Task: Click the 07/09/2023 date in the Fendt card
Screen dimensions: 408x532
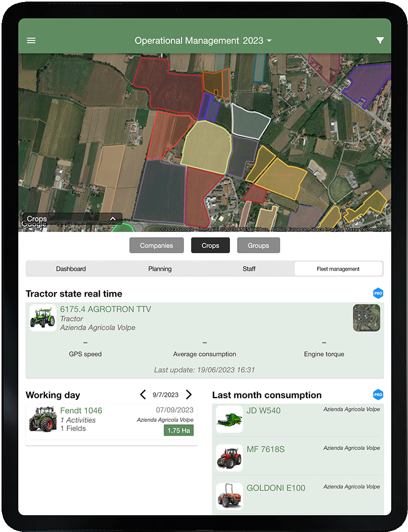Action: pos(174,410)
